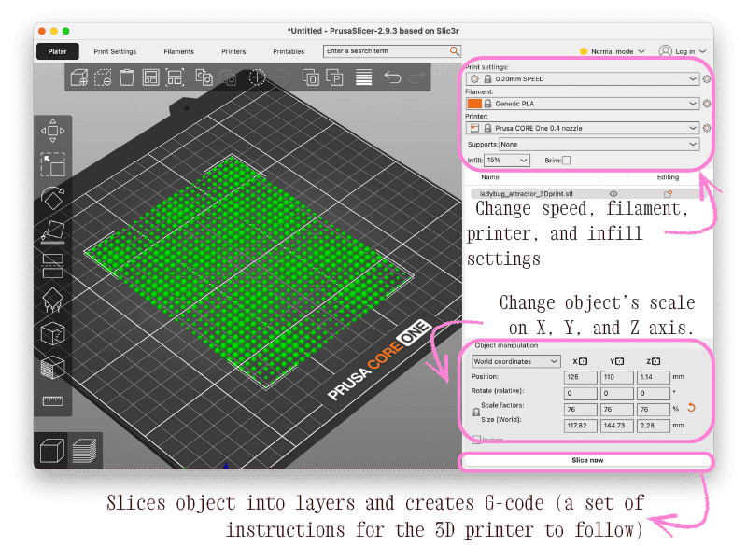This screenshot has width=747, height=560.
Task: Click the orange filament color swatch
Action: pos(473,104)
